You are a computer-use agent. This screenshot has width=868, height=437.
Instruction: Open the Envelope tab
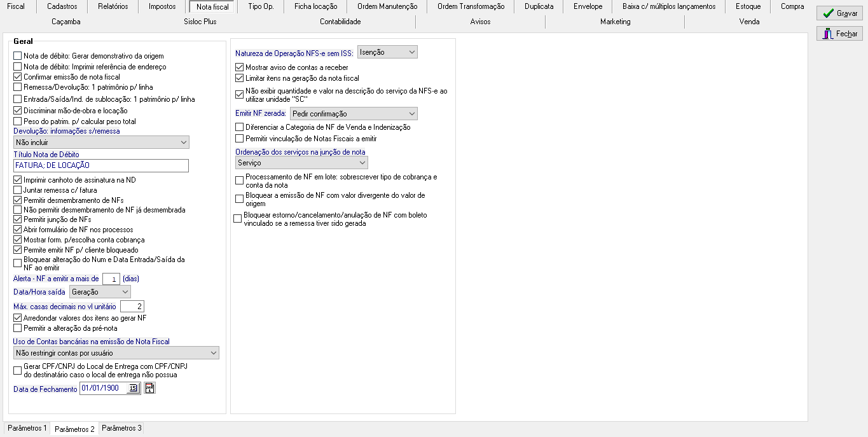pyautogui.click(x=588, y=6)
